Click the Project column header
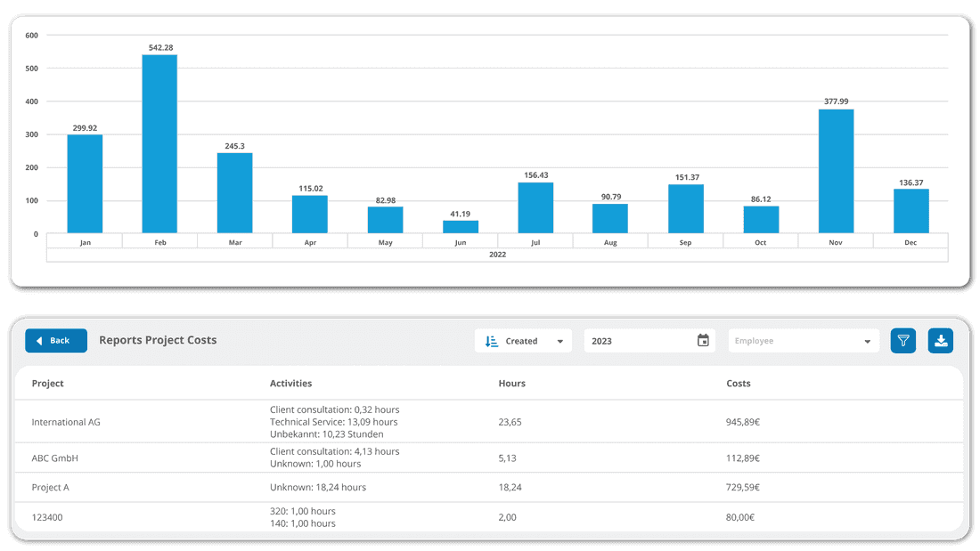Screen dimensions: 980x551 click(47, 383)
